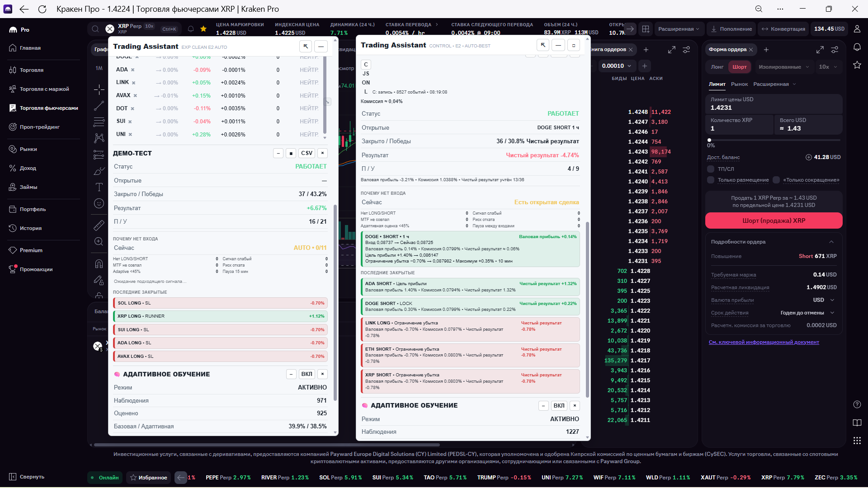Expand the order form panel to fullscreen

pyautogui.click(x=820, y=49)
